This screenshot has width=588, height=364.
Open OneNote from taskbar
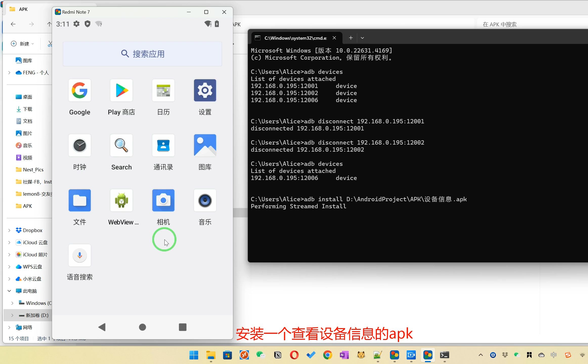(x=344, y=355)
